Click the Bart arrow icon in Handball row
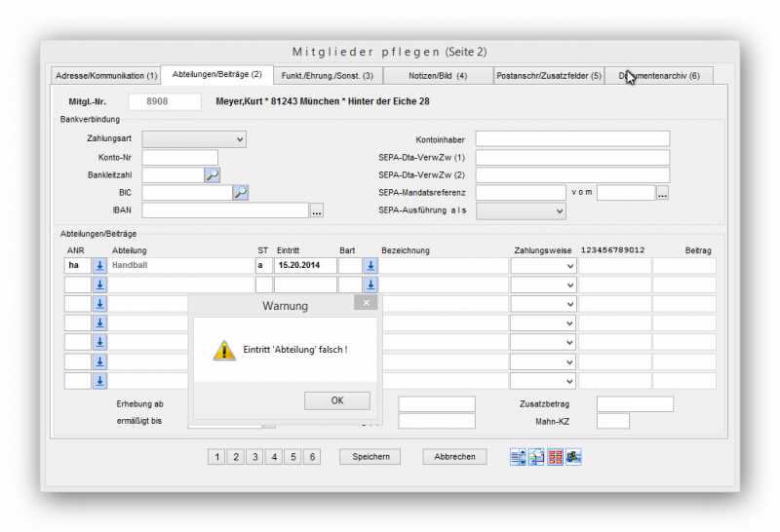Viewport: 780px width, 532px height. click(370, 265)
